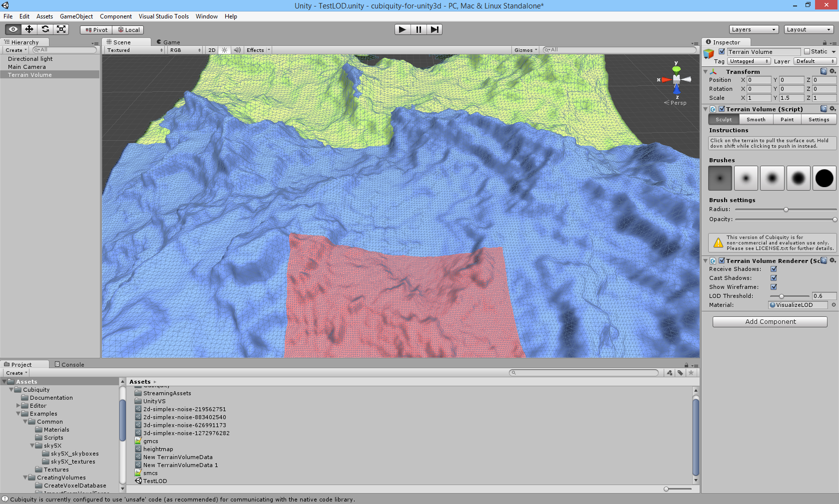Open the Tag Untagged dropdown

tap(749, 61)
